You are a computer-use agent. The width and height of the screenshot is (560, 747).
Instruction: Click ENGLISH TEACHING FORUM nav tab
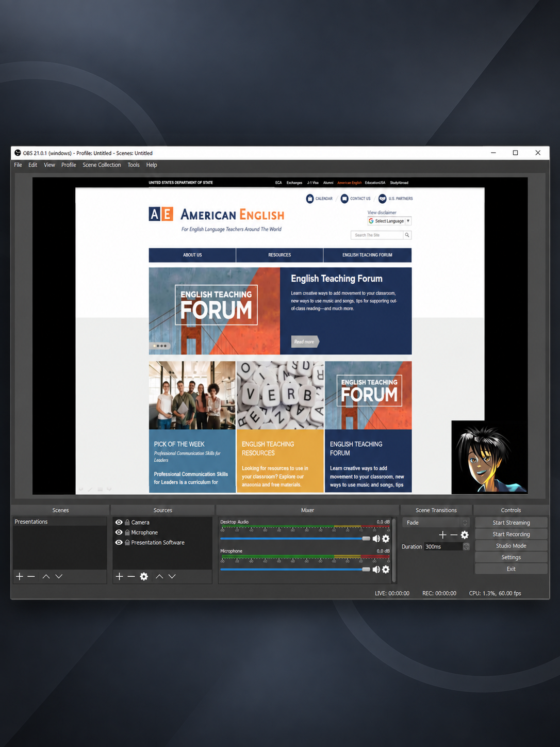click(x=367, y=255)
